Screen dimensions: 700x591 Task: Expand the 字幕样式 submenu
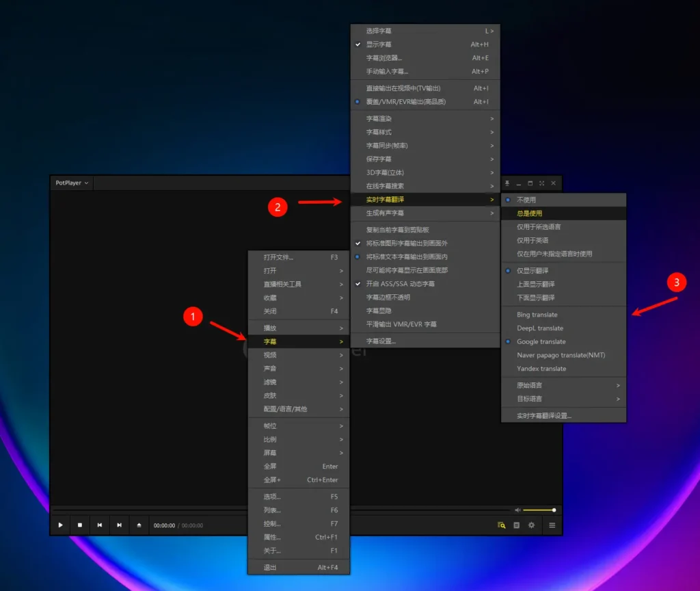[425, 132]
